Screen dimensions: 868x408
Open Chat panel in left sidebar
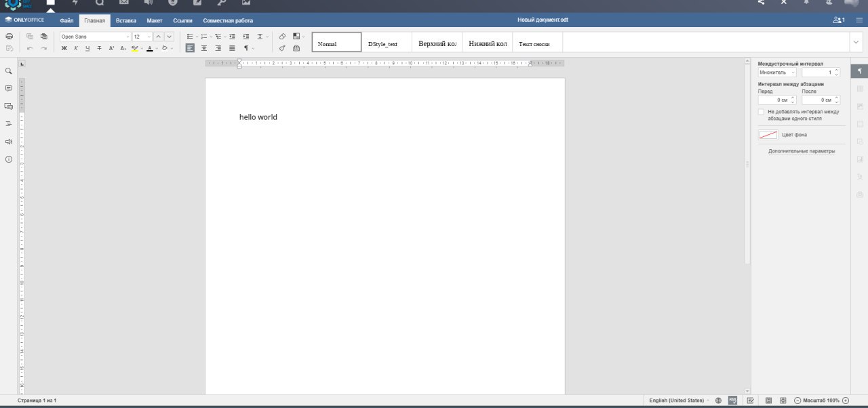tap(9, 106)
